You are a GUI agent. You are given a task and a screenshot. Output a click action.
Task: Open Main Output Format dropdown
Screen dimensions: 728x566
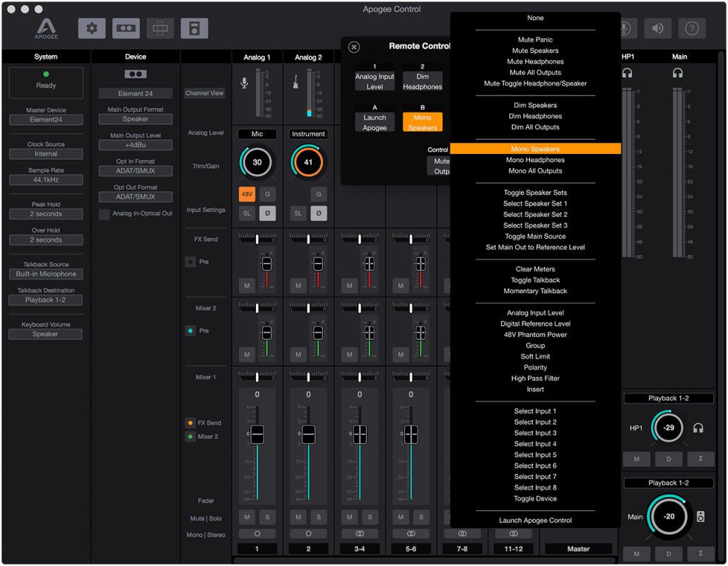[x=136, y=119]
